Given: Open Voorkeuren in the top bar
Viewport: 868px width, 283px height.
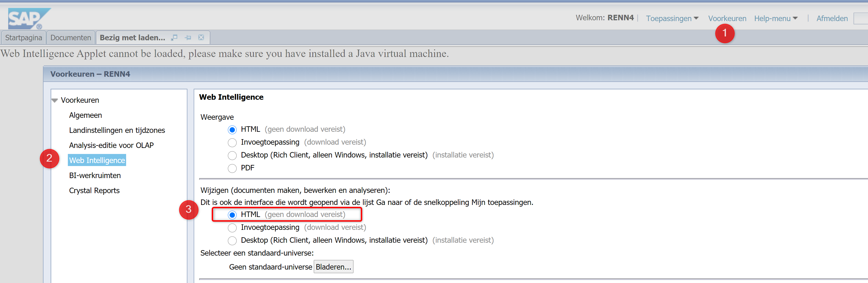Looking at the screenshot, I should click(x=727, y=19).
